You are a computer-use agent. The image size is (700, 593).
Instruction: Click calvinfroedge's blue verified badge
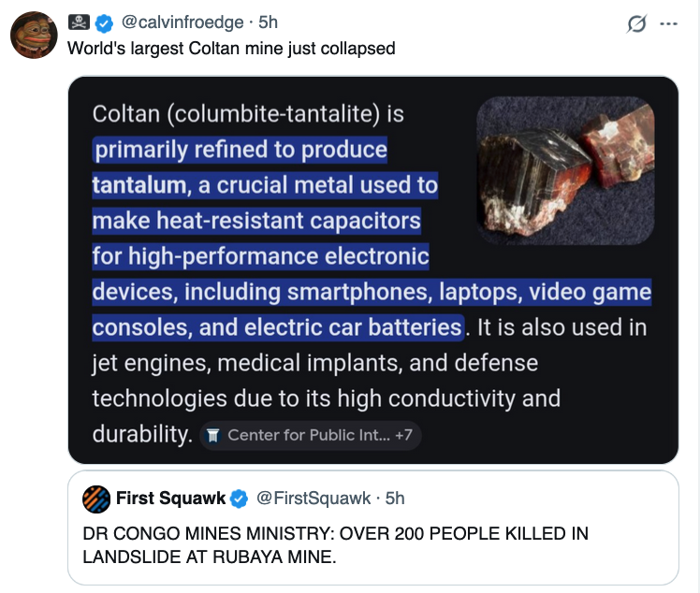[x=107, y=22]
